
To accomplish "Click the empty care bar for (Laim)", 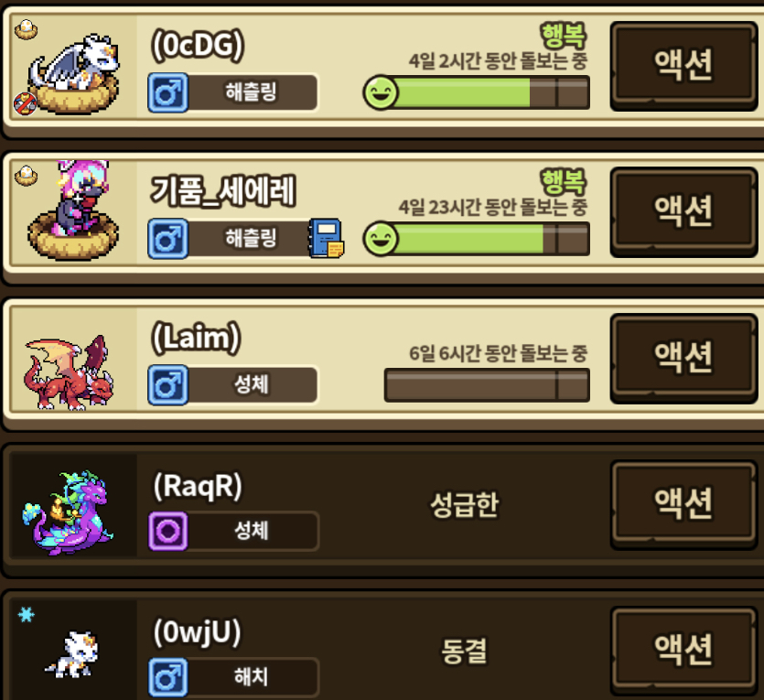I will click(487, 385).
